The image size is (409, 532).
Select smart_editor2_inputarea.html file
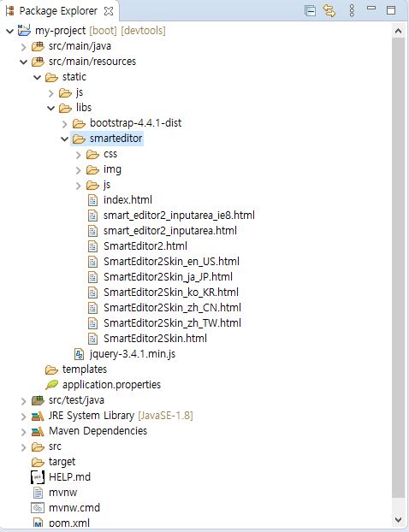click(170, 231)
